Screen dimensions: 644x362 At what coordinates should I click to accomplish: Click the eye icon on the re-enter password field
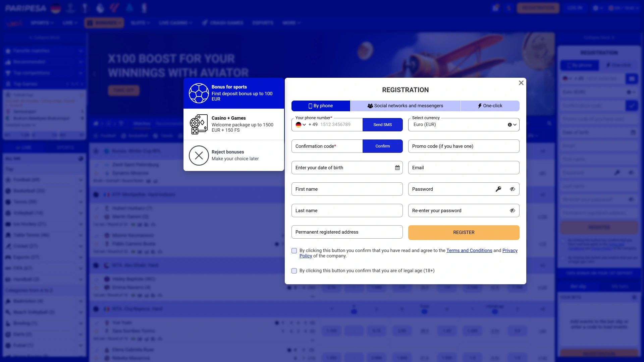pos(512,210)
